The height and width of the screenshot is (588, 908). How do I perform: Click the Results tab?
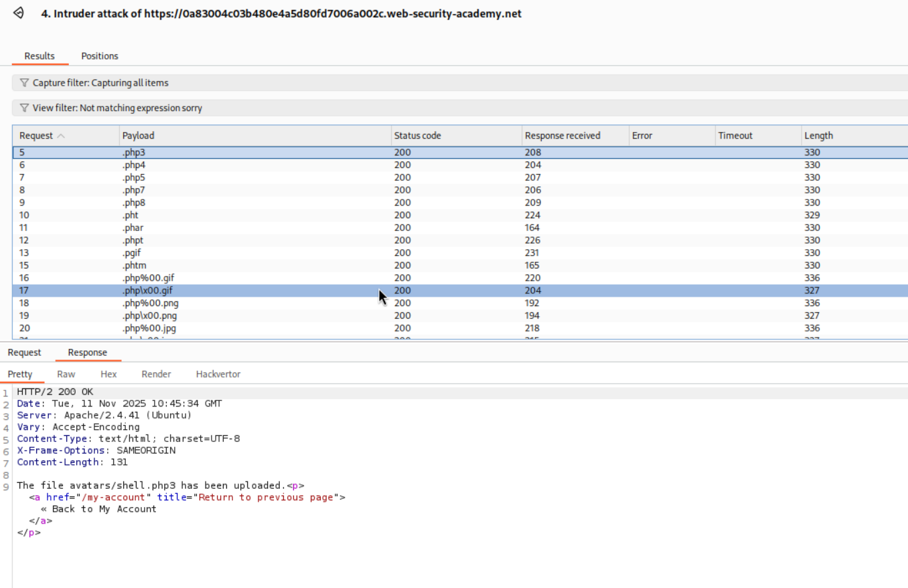pyautogui.click(x=40, y=56)
